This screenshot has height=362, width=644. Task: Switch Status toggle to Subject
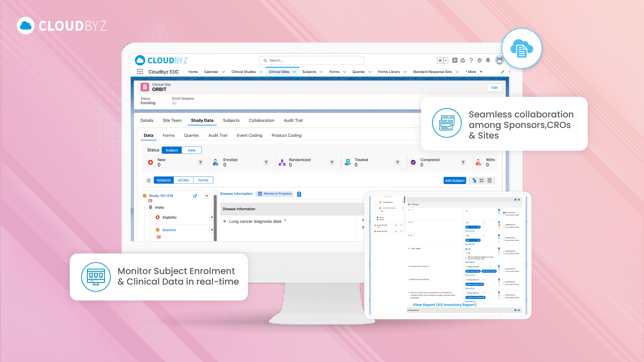[x=172, y=150]
